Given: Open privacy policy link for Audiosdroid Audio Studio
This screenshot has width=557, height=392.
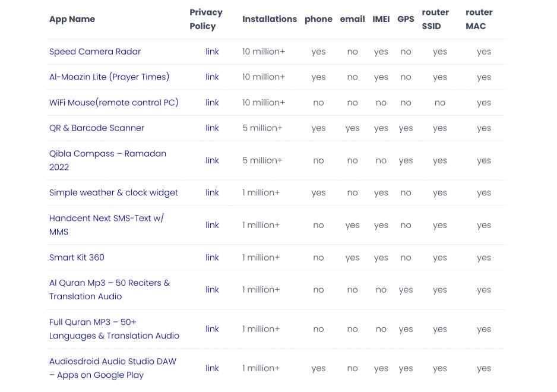Looking at the screenshot, I should point(212,368).
